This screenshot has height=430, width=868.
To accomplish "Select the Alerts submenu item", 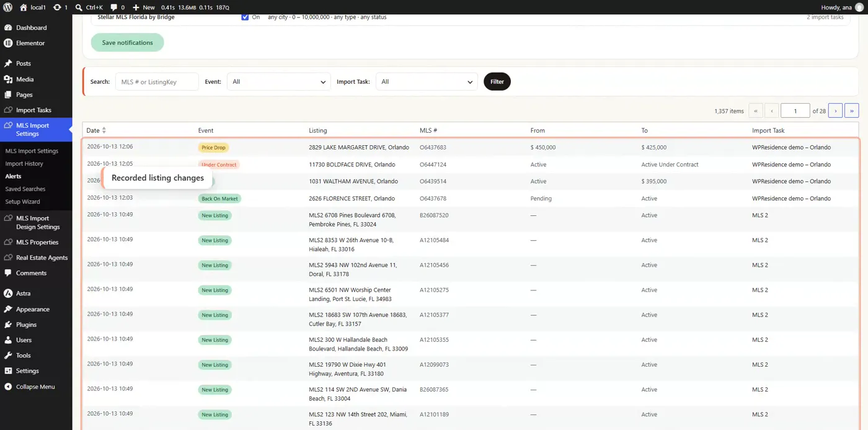I will (x=13, y=176).
